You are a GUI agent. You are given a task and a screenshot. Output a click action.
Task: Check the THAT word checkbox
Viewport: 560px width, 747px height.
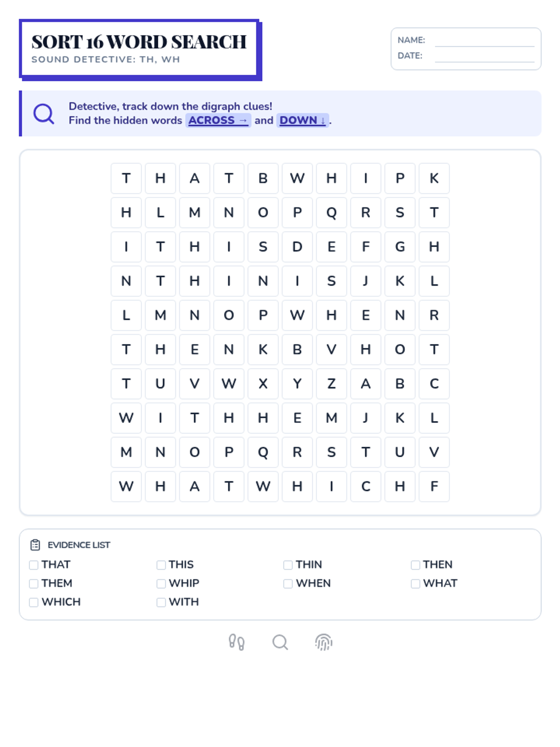tap(34, 565)
